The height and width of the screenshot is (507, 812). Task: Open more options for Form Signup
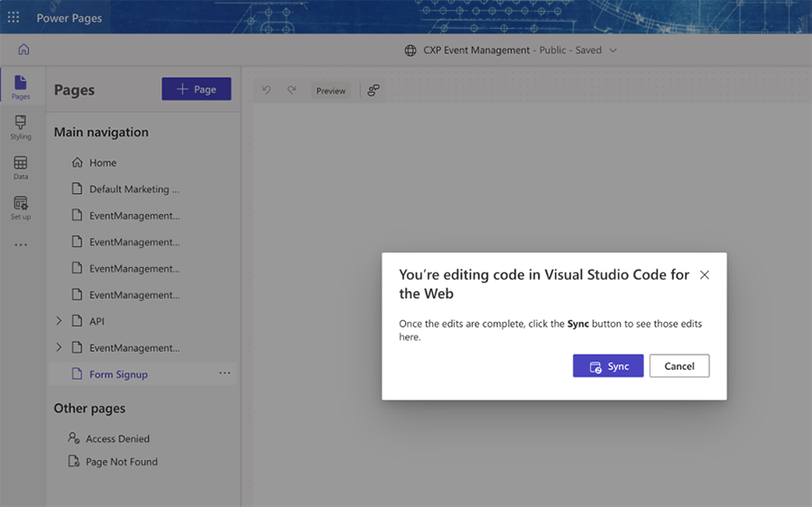[225, 373]
